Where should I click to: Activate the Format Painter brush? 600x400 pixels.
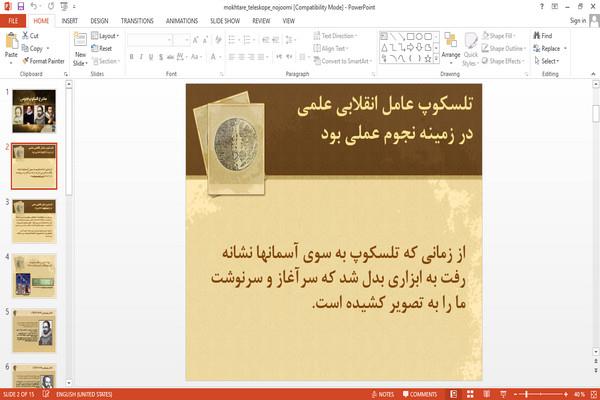26,61
